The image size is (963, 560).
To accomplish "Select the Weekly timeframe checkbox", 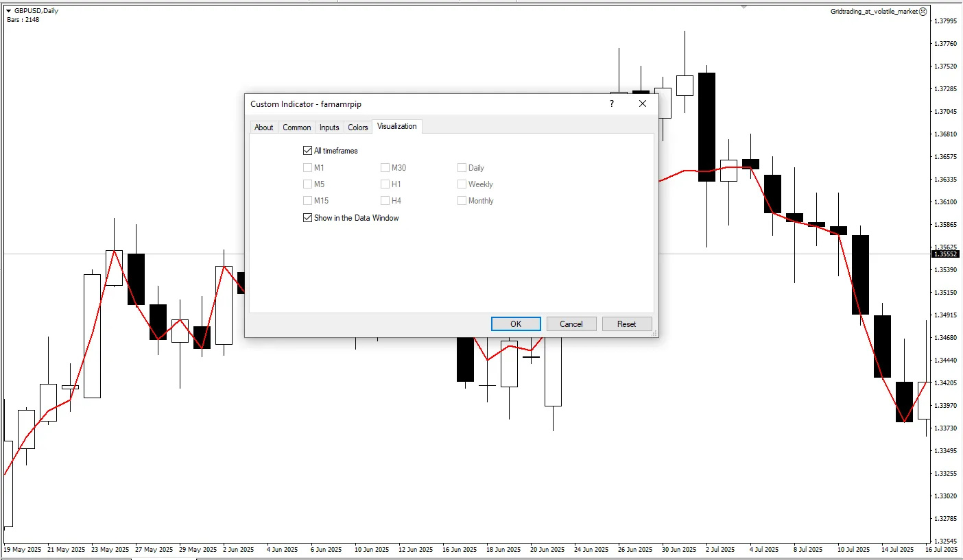I will tap(462, 184).
